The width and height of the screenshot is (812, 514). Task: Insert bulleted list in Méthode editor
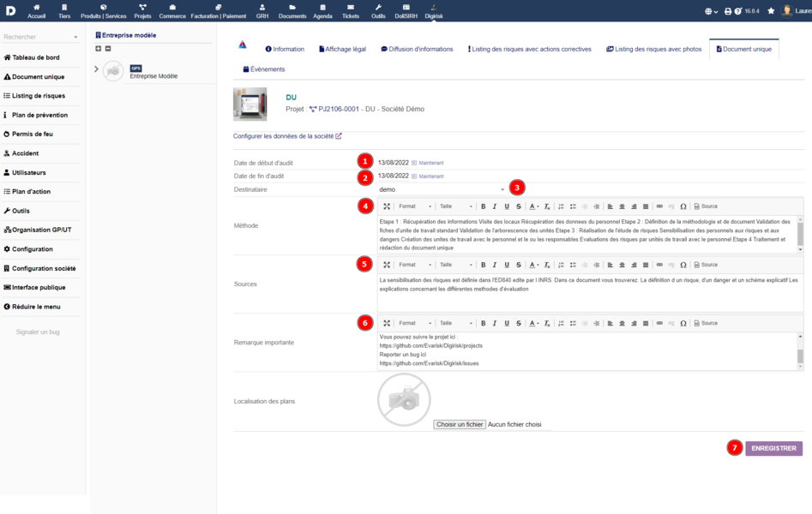click(573, 206)
